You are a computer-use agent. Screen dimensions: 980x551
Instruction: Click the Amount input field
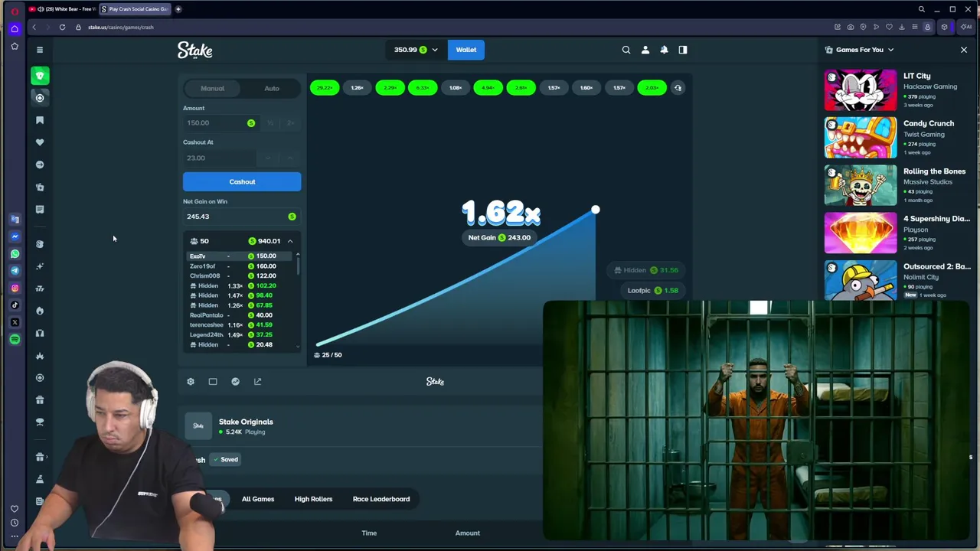click(x=220, y=122)
